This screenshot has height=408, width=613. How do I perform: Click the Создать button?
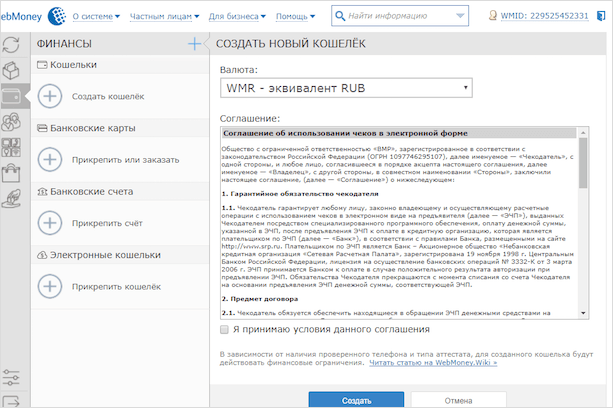click(356, 400)
